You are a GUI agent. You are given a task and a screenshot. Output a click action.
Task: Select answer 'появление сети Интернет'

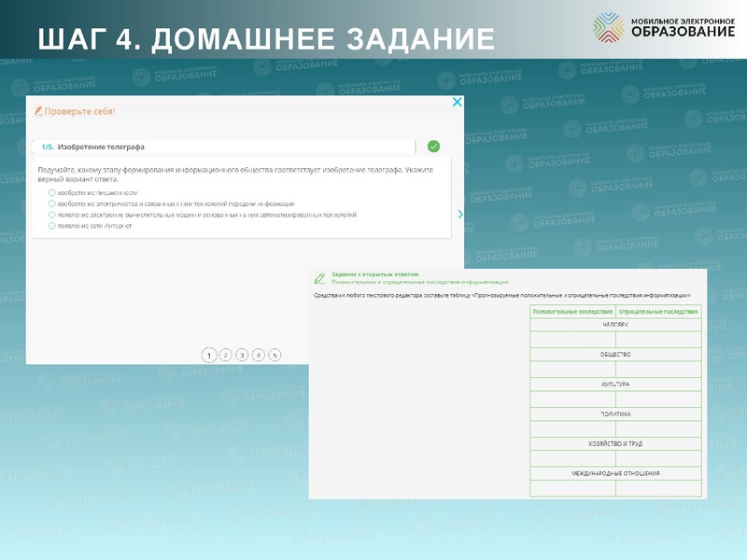52,226
